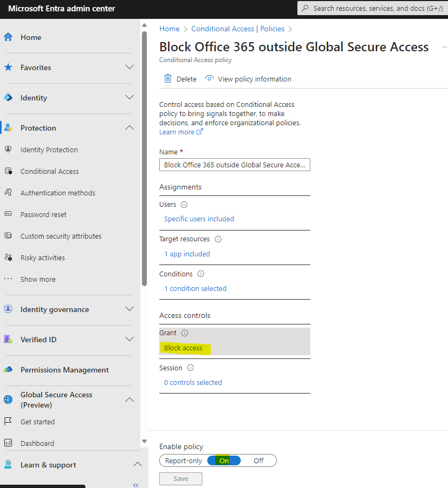The width and height of the screenshot is (448, 488).
Task: Select the On option for Enable policy
Action: pyautogui.click(x=224, y=460)
